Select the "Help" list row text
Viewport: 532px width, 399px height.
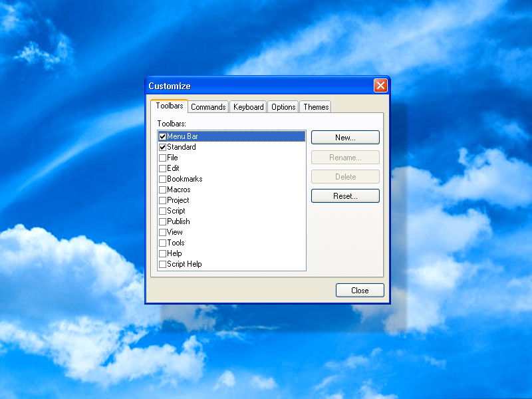pos(174,253)
